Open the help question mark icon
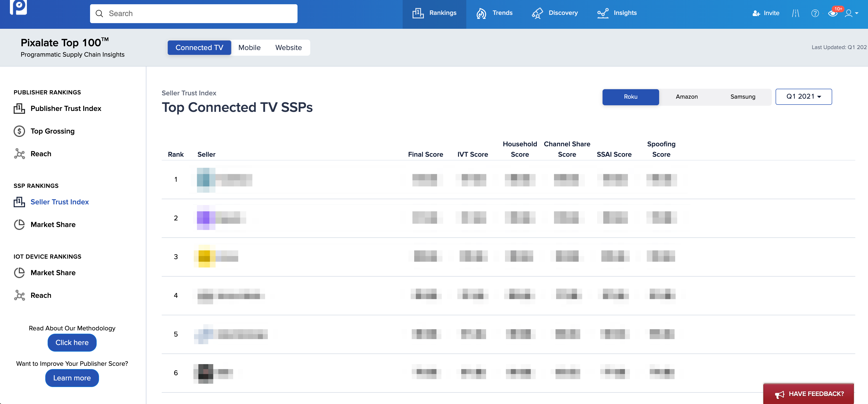 click(x=815, y=13)
